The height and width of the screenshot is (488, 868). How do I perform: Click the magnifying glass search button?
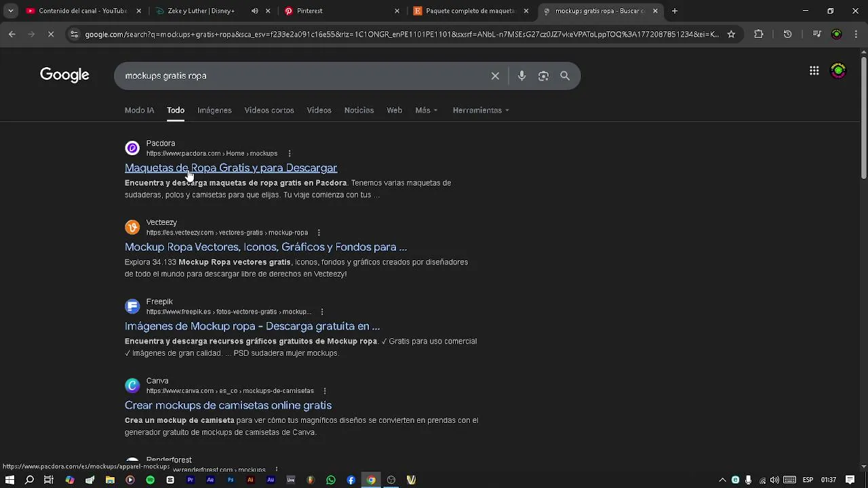565,76
